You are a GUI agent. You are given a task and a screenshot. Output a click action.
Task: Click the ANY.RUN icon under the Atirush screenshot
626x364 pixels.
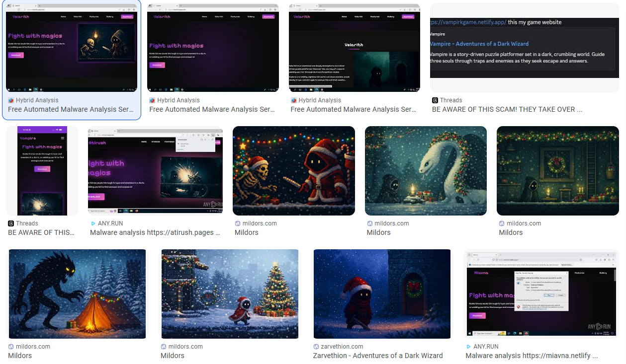pyautogui.click(x=93, y=223)
